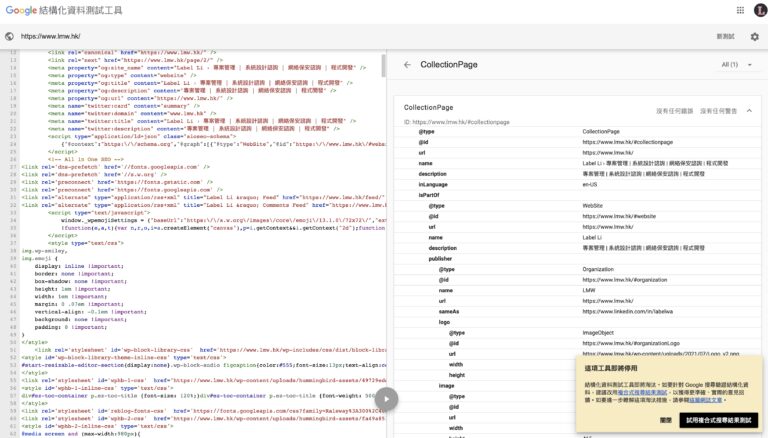This screenshot has width=768, height=438.
Task: Click the All in One SEO comment line
Action: click(86, 159)
